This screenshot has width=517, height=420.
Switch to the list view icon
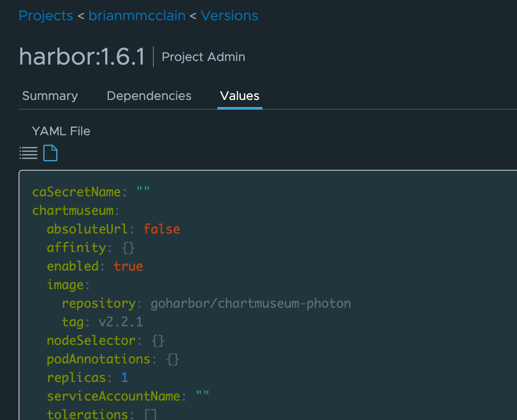click(28, 153)
